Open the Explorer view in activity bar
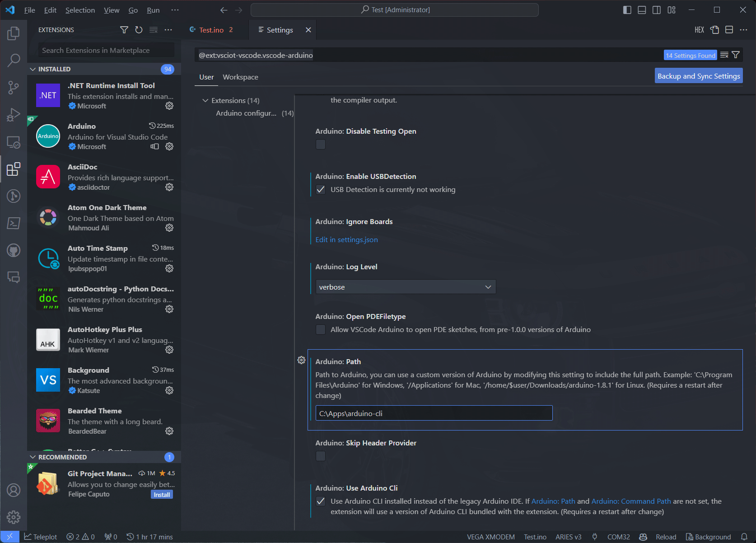756x543 pixels. point(14,33)
